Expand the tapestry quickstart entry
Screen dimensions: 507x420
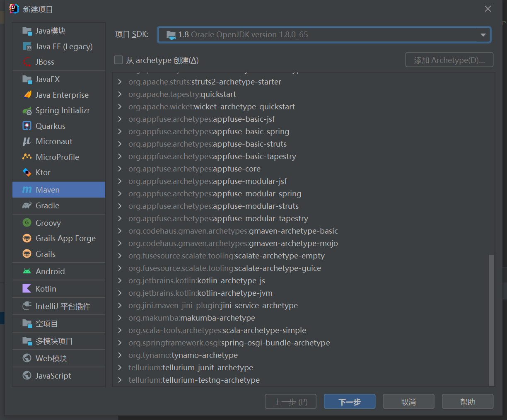(x=120, y=94)
